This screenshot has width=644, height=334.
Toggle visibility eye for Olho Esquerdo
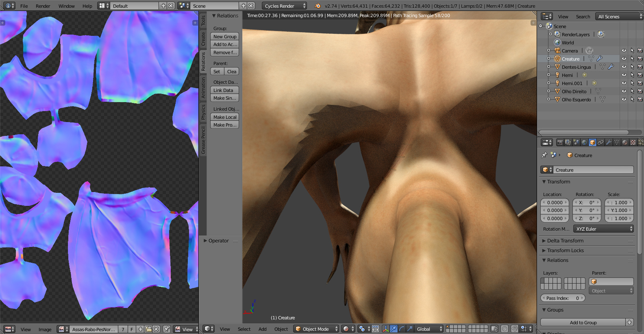(624, 99)
